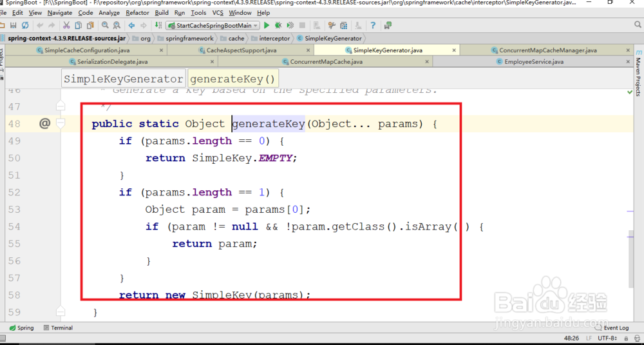Image resolution: width=644 pixels, height=345 pixels.
Task: Click the Redo arrow in the toolbar
Action: click(52, 26)
